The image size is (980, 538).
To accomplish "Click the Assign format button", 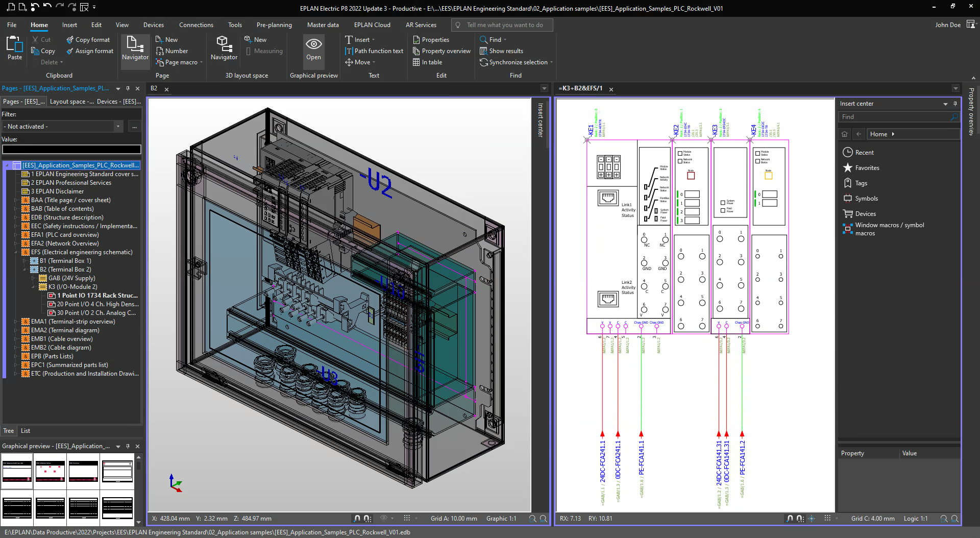I will click(90, 51).
